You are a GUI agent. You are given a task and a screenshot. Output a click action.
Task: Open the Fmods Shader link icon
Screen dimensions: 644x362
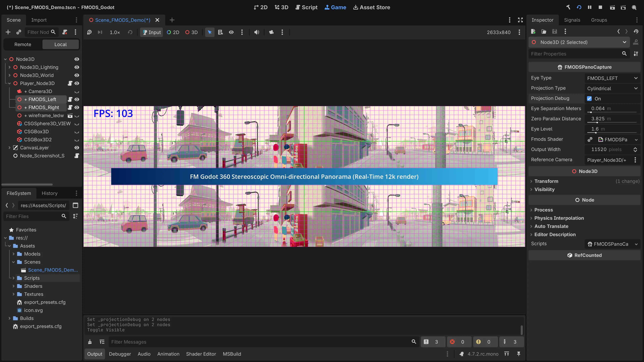[x=590, y=139]
